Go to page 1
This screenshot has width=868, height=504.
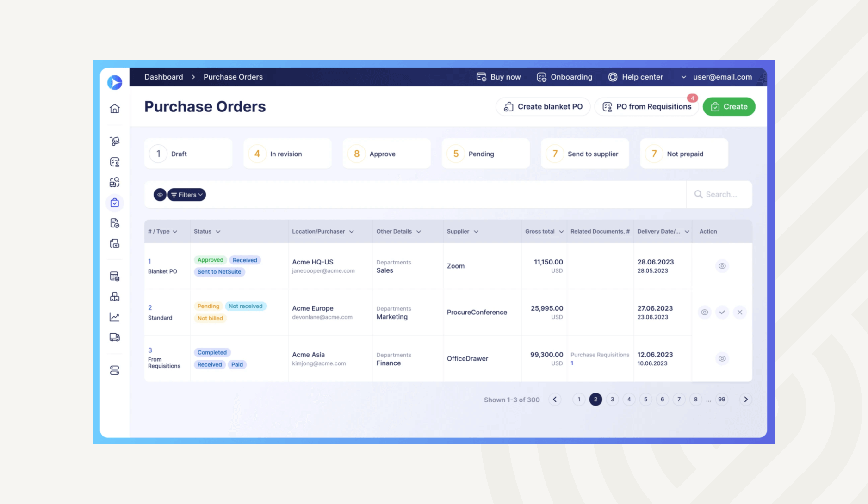579,400
